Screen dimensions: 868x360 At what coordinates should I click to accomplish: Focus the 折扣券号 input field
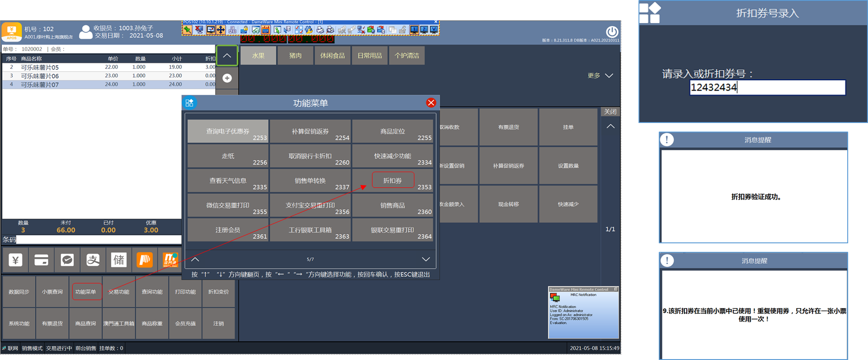coord(767,87)
